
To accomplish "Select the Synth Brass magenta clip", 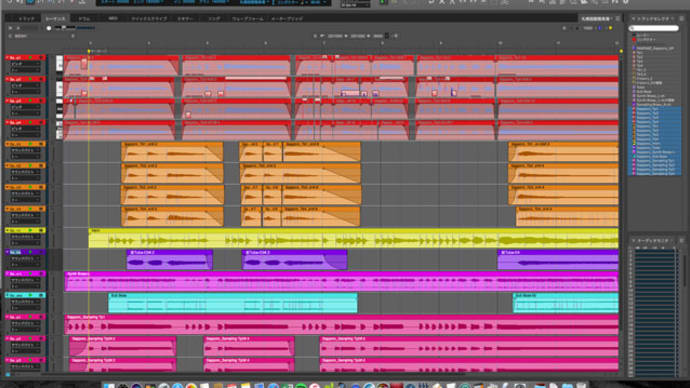I will (341, 281).
